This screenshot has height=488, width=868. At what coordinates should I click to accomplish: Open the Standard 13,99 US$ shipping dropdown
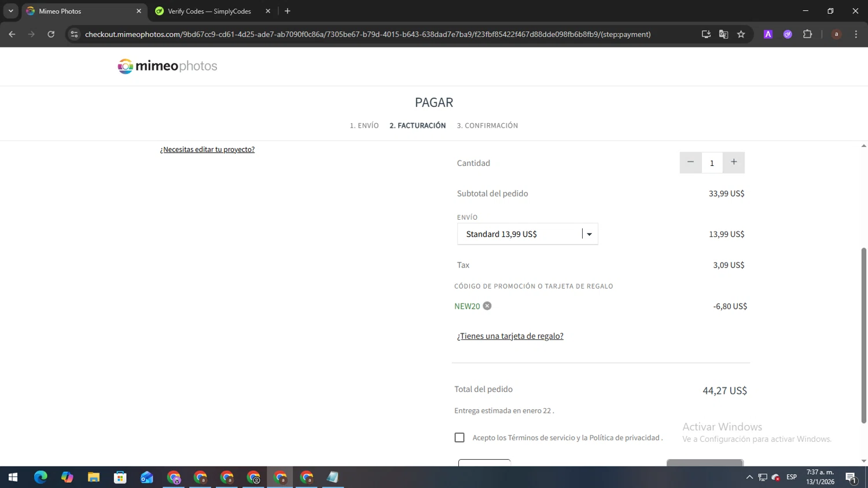[527, 234]
